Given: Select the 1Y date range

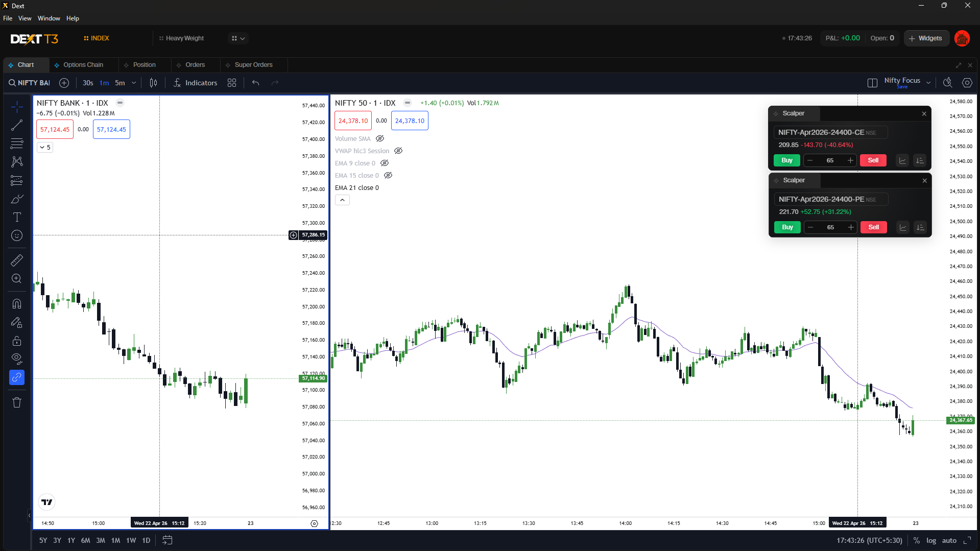Looking at the screenshot, I should pos(71,540).
